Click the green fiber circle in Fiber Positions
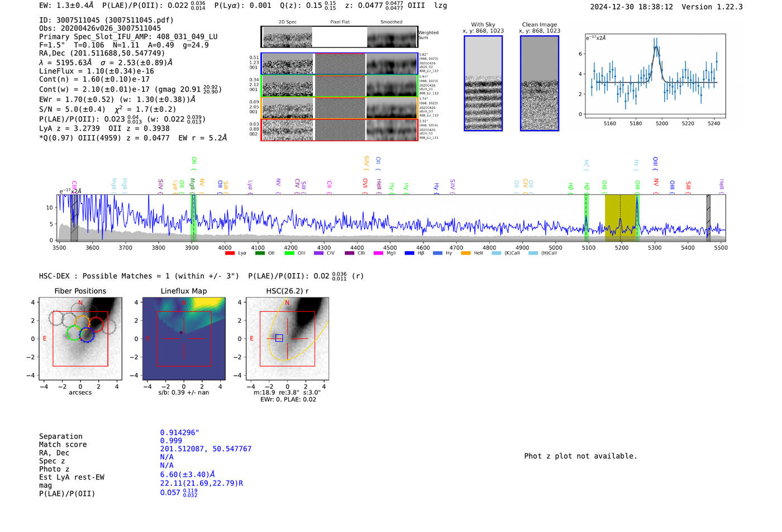 tap(74, 333)
